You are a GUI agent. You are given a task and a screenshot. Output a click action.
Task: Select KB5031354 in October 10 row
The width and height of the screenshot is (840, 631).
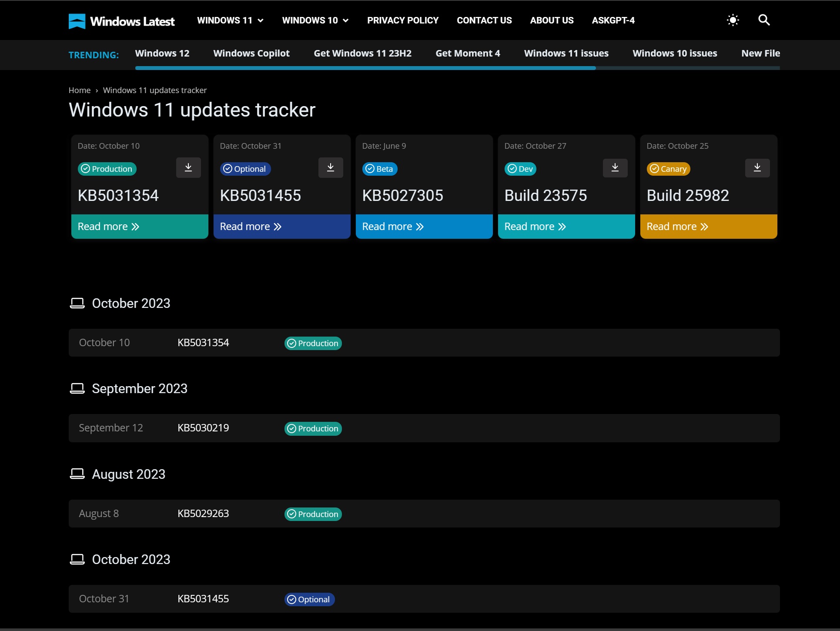pos(203,343)
